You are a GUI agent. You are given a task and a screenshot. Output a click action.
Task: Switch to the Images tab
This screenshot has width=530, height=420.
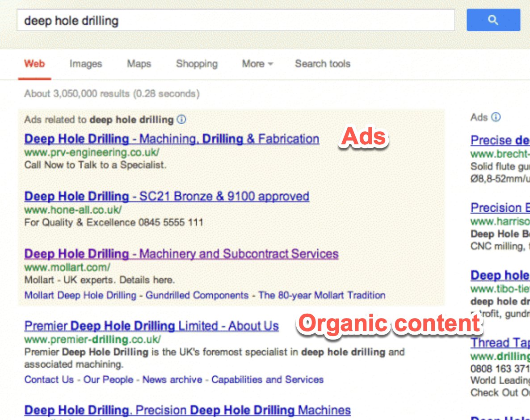(86, 63)
